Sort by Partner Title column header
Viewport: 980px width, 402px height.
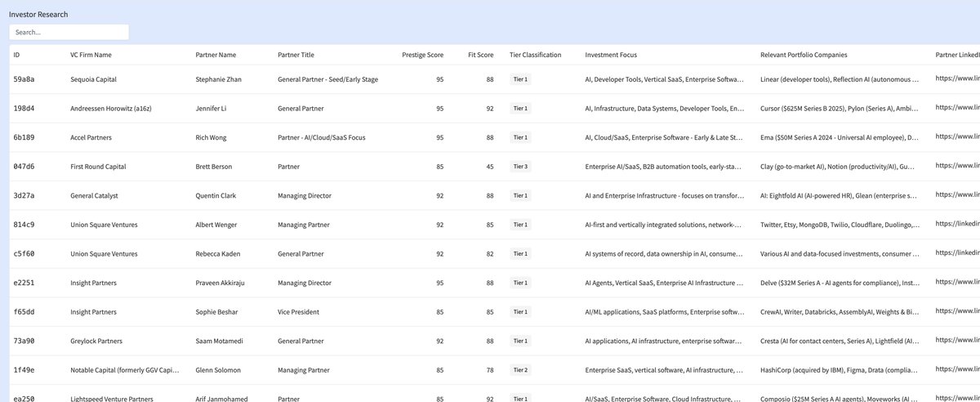(x=296, y=55)
